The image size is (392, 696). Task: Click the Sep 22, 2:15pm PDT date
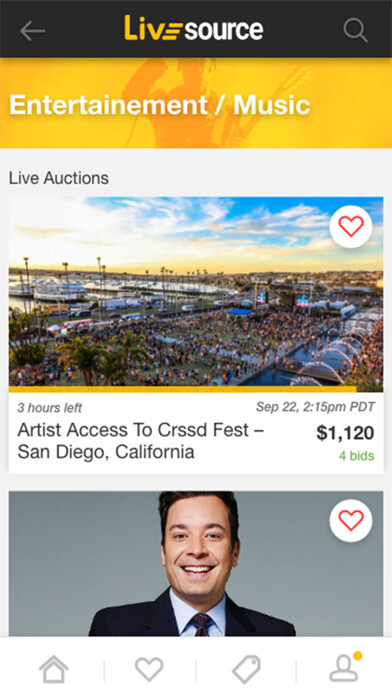click(x=315, y=407)
